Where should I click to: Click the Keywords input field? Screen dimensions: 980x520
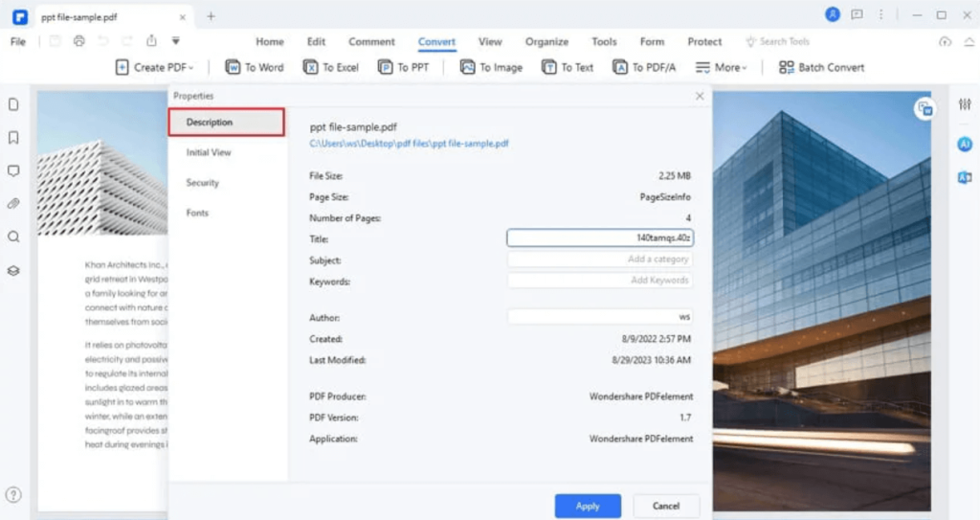[x=599, y=281]
